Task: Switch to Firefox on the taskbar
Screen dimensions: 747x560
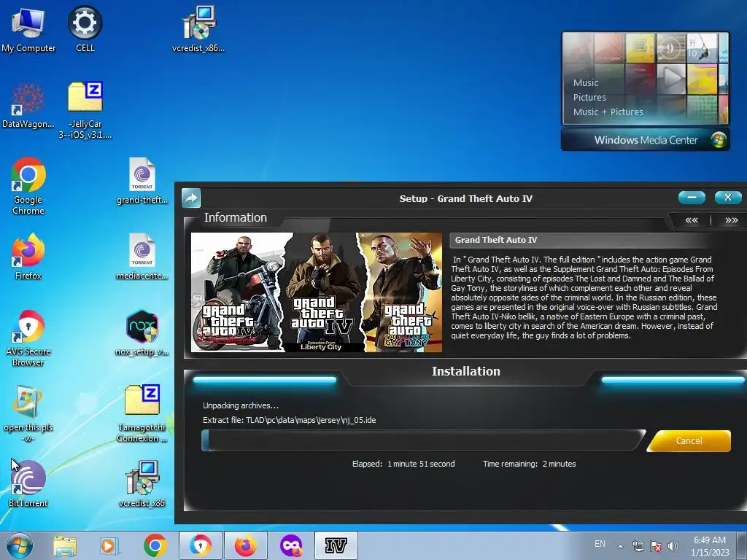Action: (x=245, y=545)
